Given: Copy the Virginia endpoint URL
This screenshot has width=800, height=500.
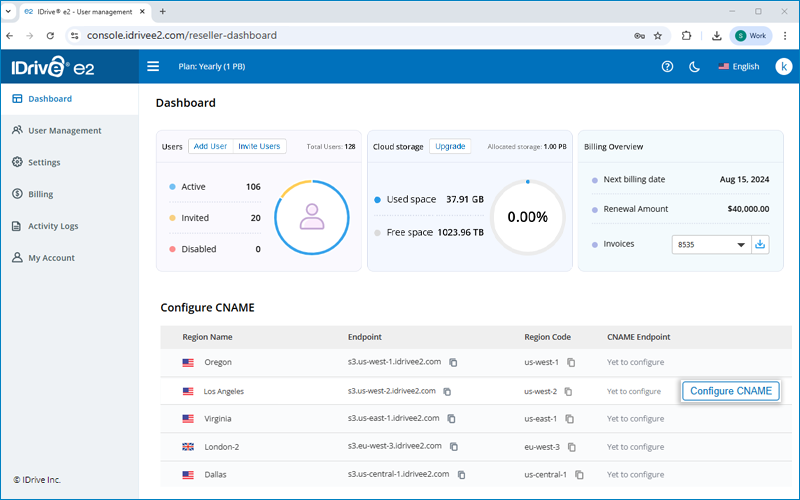Looking at the screenshot, I should [x=451, y=419].
